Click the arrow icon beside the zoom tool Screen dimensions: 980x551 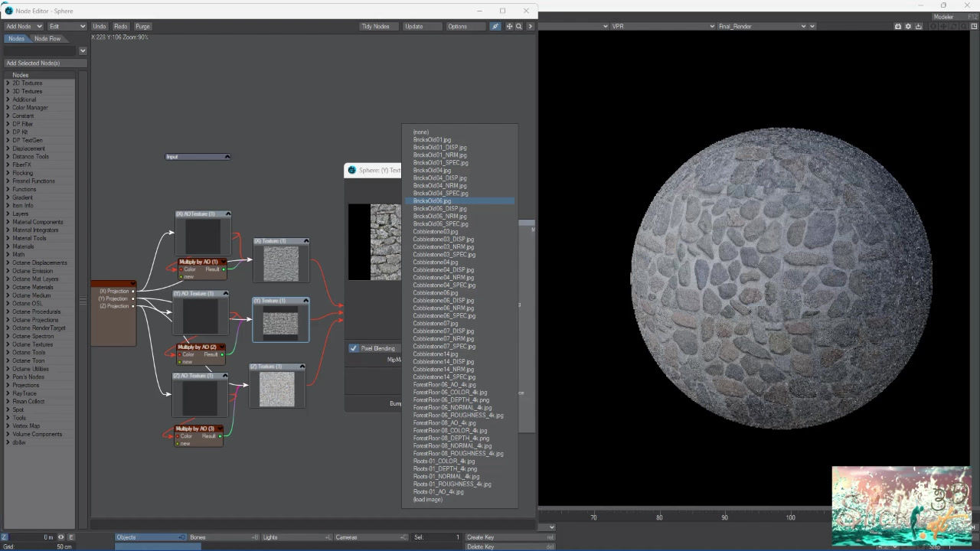(530, 26)
